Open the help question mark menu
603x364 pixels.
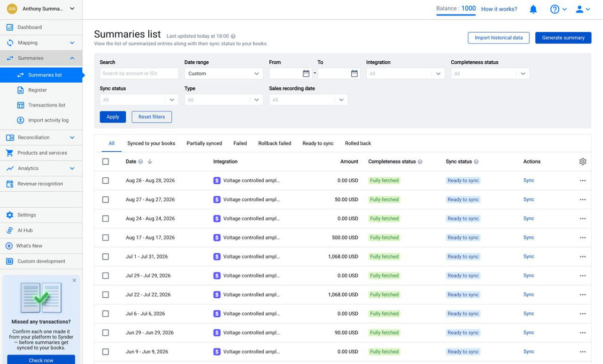tap(558, 9)
